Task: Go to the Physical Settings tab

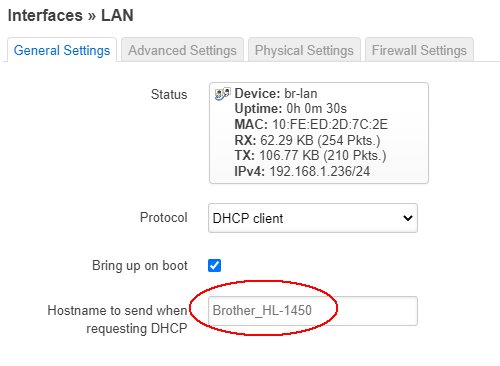Action: 304,50
